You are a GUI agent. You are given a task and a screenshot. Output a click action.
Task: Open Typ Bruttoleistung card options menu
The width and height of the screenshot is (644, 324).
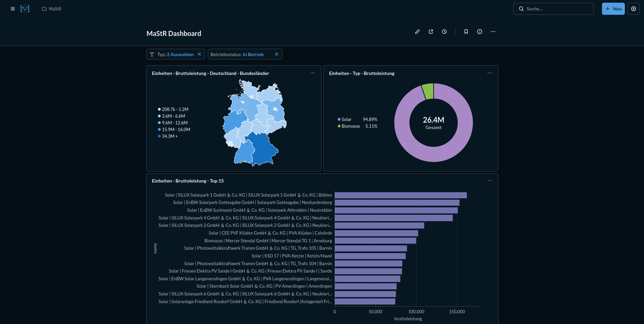tap(490, 73)
